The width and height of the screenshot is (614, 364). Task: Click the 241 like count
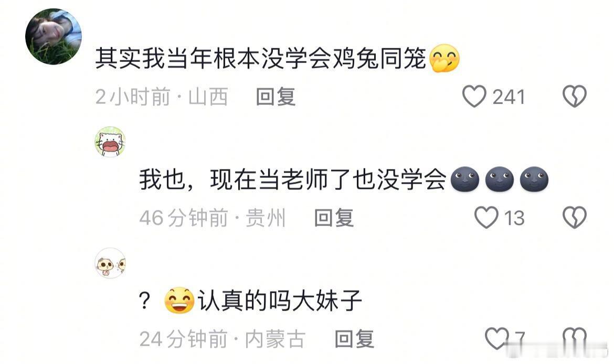pyautogui.click(x=509, y=97)
